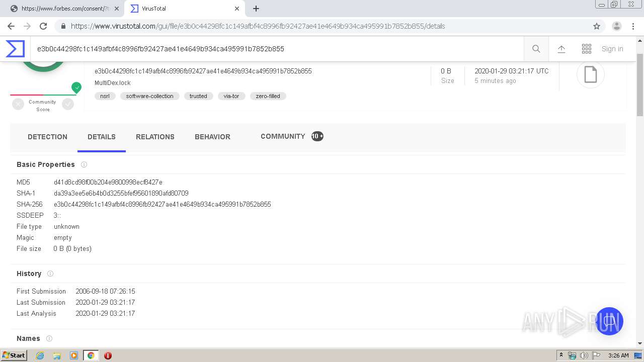Click the file type document icon
This screenshot has height=362, width=644.
click(590, 74)
